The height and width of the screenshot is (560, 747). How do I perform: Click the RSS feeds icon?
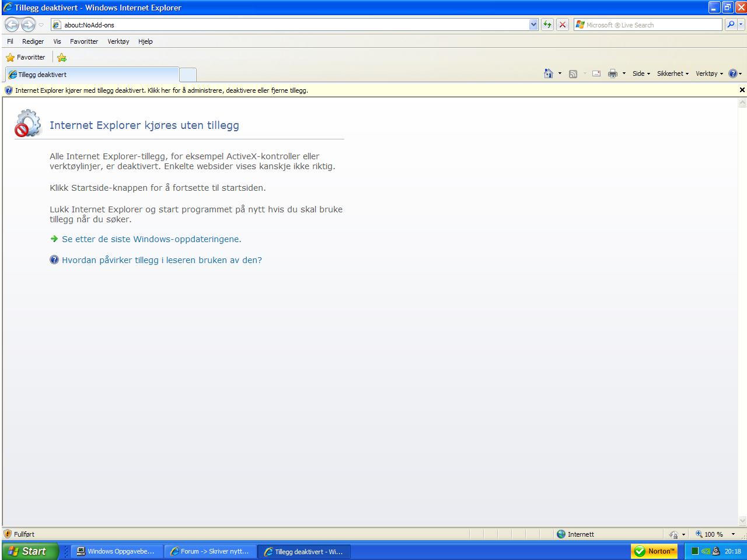(x=573, y=73)
